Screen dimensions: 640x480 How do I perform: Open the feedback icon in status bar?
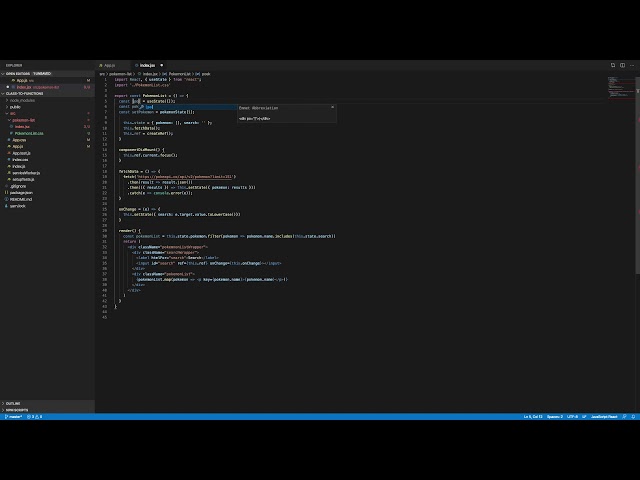pyautogui.click(x=624, y=417)
